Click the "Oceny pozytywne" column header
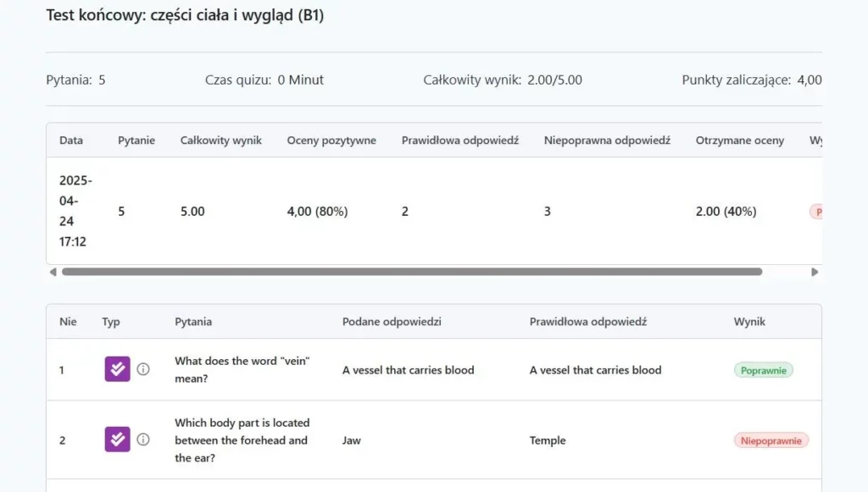 click(331, 141)
